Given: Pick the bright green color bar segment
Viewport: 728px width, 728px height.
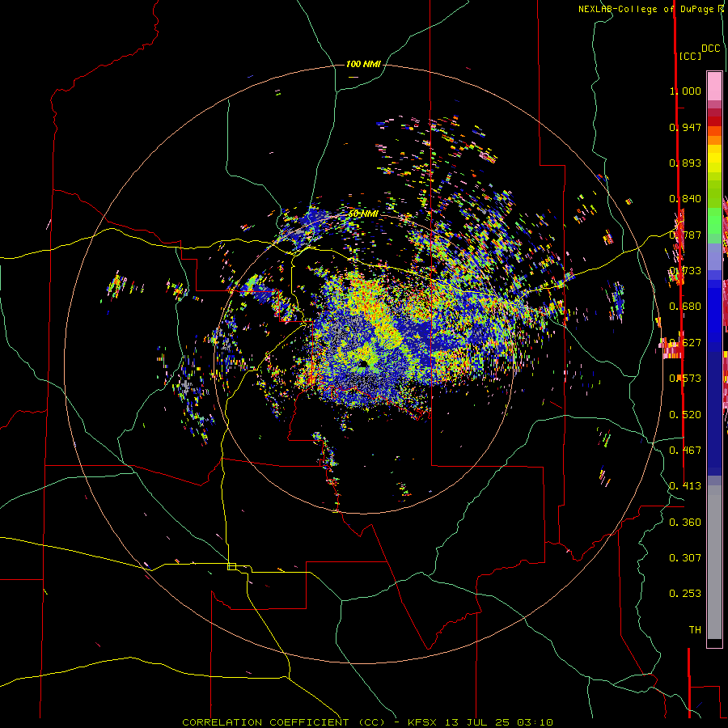Looking at the screenshot, I should click(714, 221).
